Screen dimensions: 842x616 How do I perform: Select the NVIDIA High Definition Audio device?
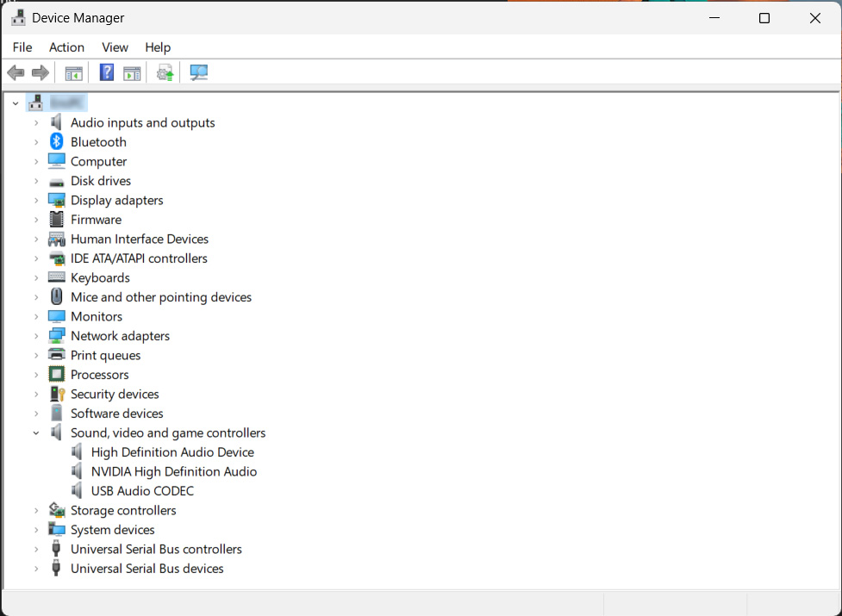point(174,471)
